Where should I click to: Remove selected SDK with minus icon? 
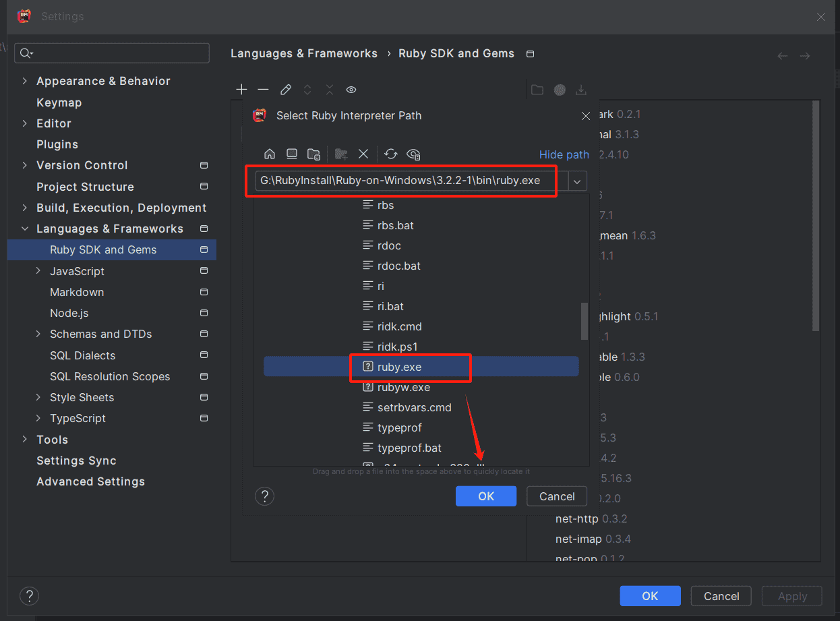coord(264,89)
